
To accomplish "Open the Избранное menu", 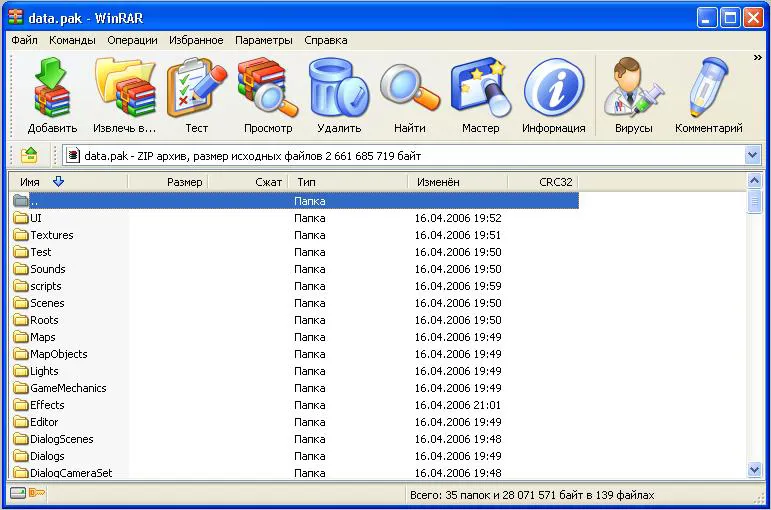I will [196, 40].
